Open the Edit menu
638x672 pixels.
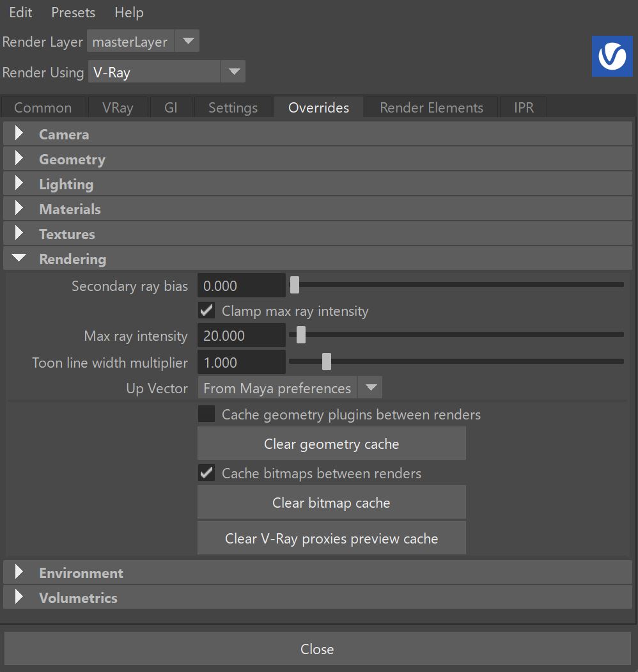point(20,12)
